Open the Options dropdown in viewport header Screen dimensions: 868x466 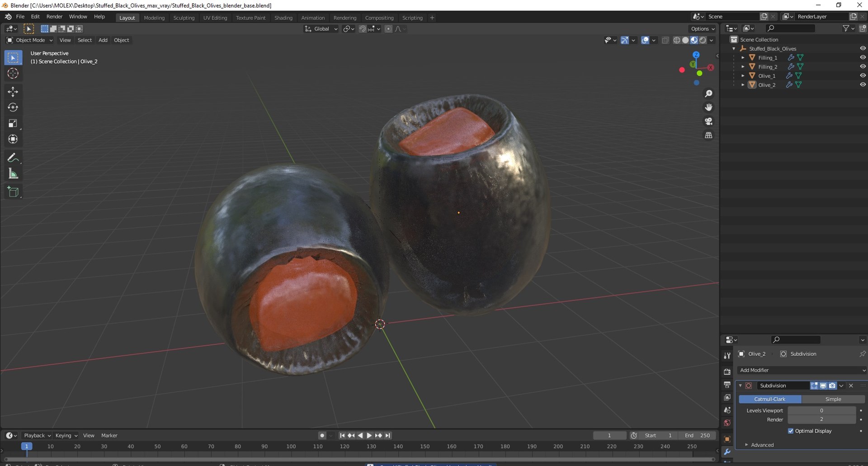[703, 29]
